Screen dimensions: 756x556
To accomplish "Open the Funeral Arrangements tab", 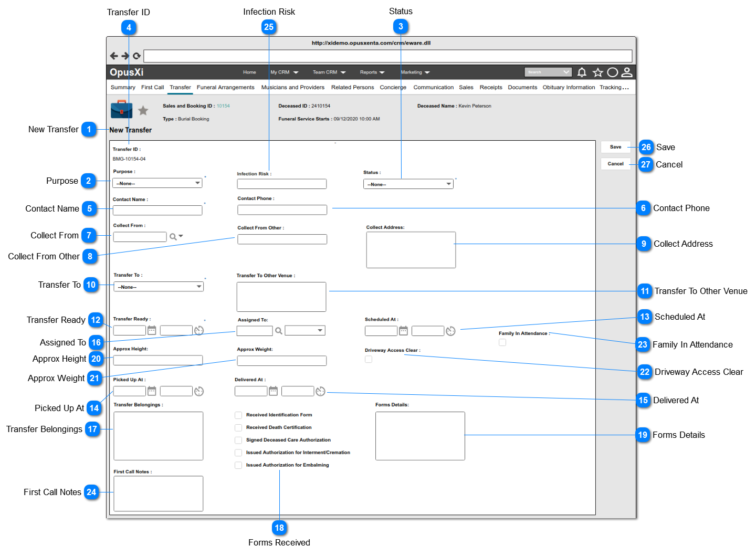I will (225, 88).
